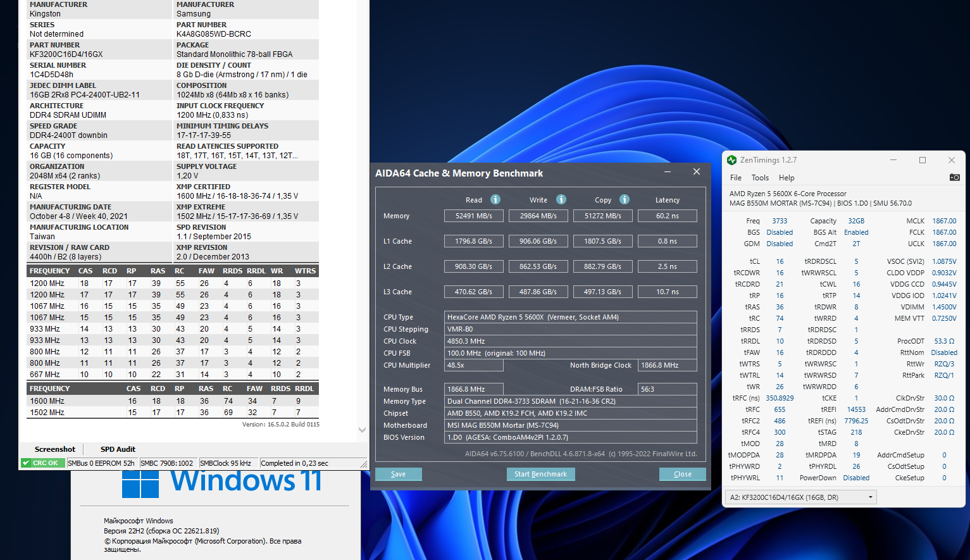Take a screenshot with ZenTimings camera icon

[x=954, y=177]
